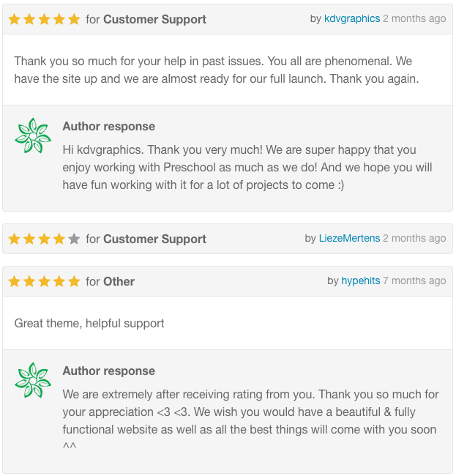This screenshot has width=456, height=476.
Task: Click third star in hypehits review
Action: point(44,281)
